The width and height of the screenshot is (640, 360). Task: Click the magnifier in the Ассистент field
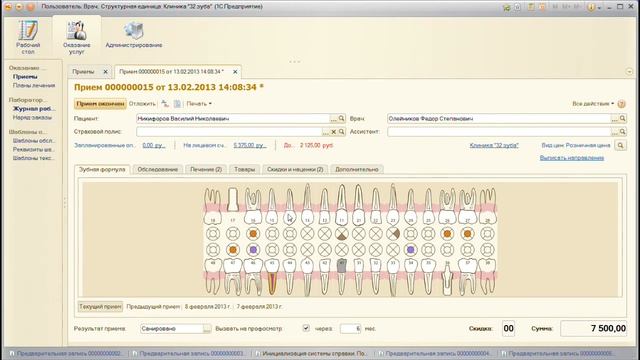(622, 132)
